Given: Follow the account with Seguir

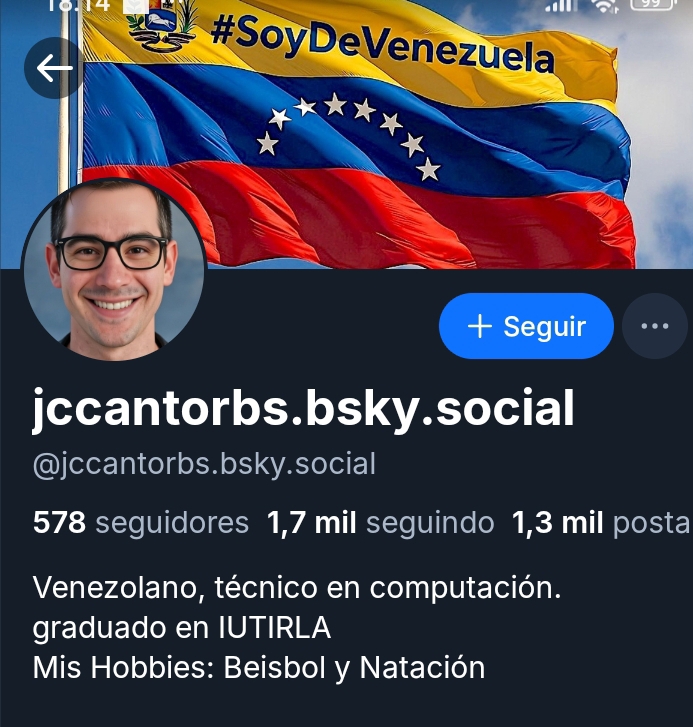Looking at the screenshot, I should coord(526,326).
